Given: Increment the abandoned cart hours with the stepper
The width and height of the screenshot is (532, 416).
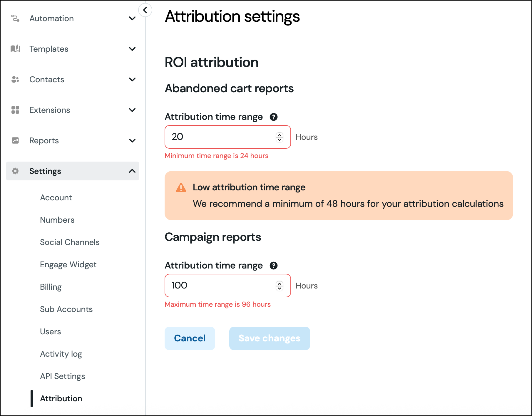Looking at the screenshot, I should (x=279, y=135).
